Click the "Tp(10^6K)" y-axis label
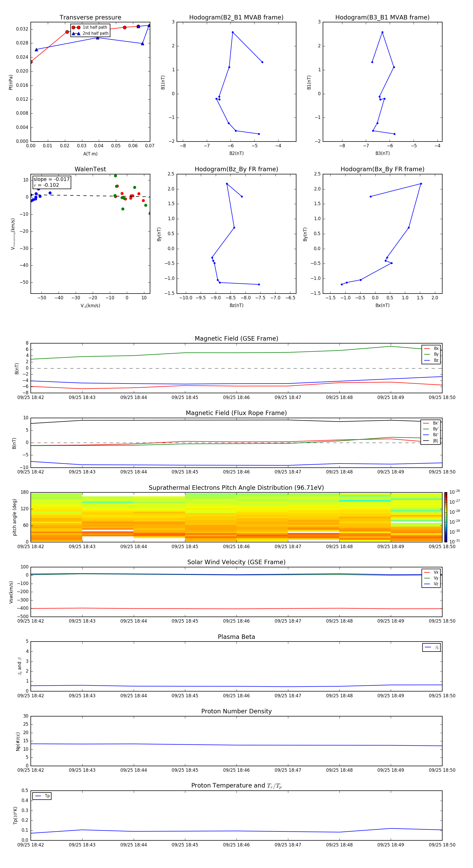Viewport: 473px width, 868px height. pos(15,815)
